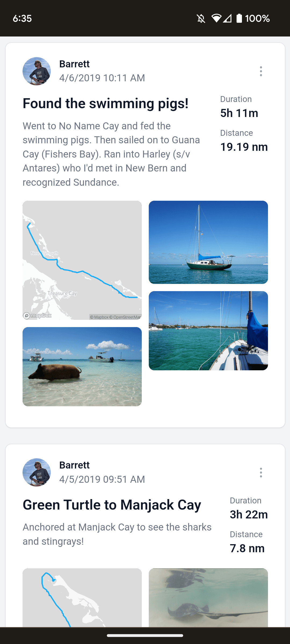View the green sailboat at anchor photo
This screenshot has height=644, width=290.
click(208, 242)
